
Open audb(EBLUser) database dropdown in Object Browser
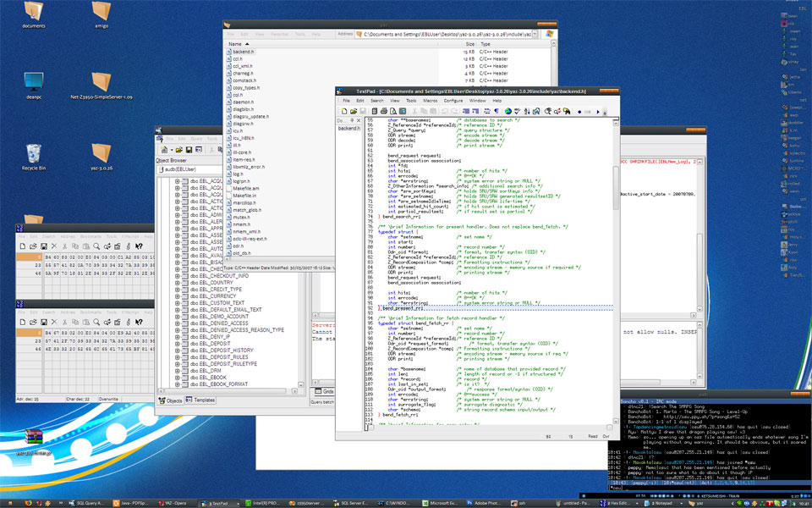tap(190, 169)
